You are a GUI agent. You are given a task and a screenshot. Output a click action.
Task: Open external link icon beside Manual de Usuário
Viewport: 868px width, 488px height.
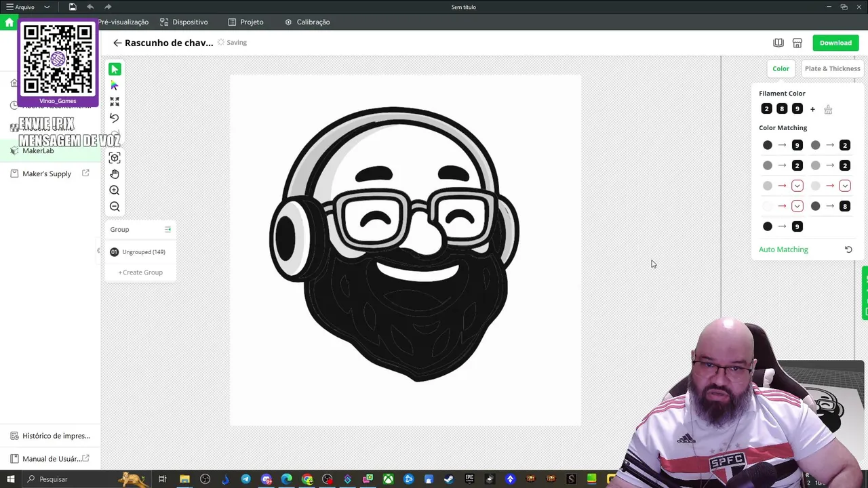(x=85, y=459)
